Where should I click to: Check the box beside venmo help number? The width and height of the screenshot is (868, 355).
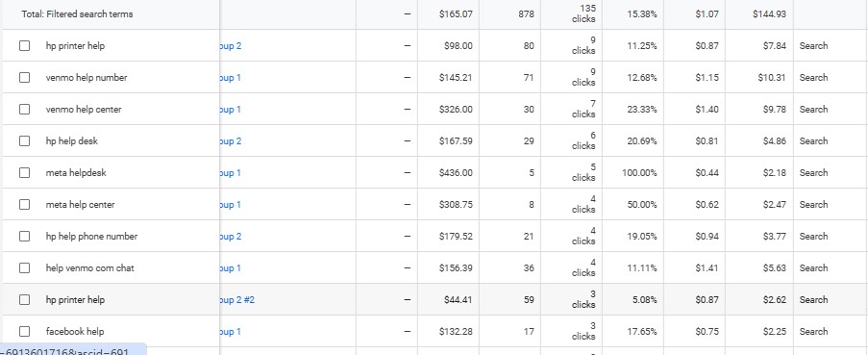click(x=24, y=78)
